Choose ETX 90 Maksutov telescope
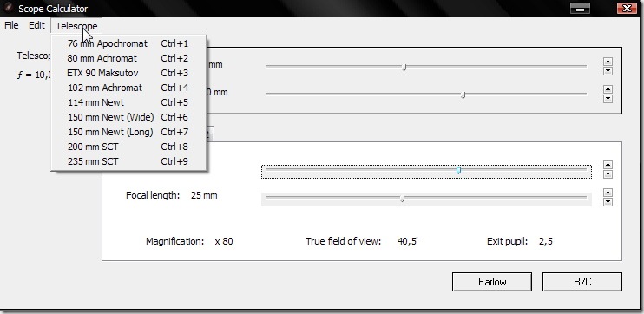 click(128, 73)
